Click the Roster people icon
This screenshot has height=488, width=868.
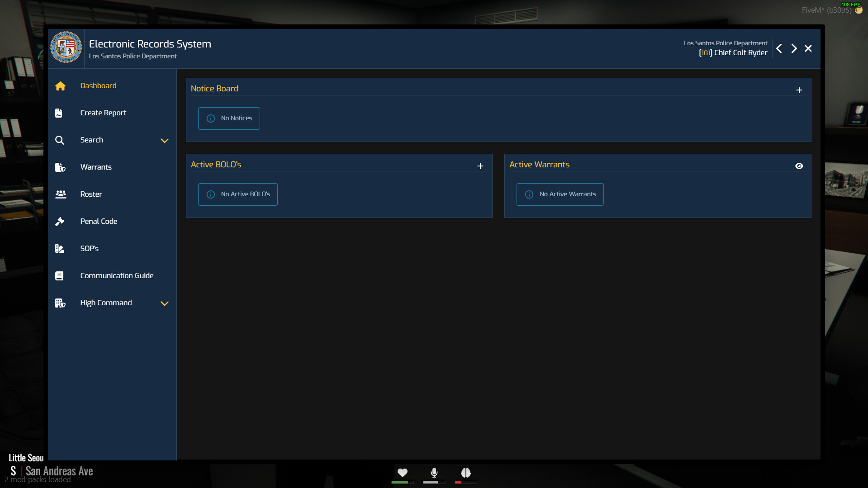coord(60,194)
